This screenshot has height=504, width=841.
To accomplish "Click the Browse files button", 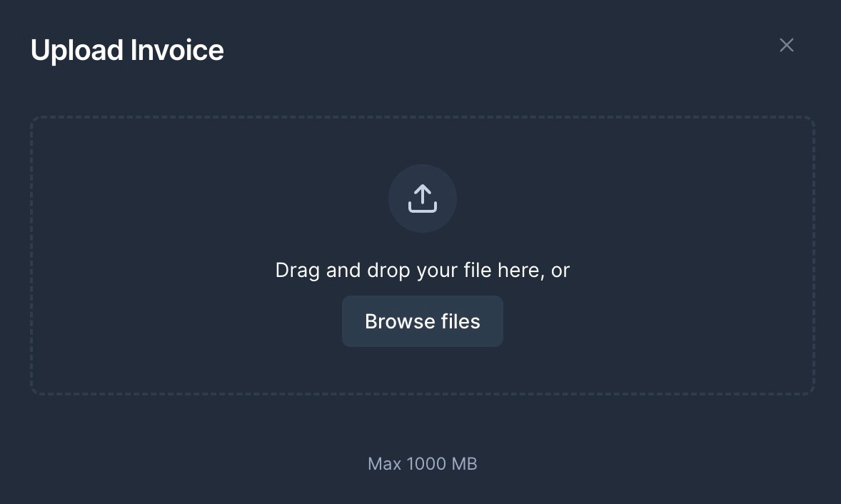I will (422, 321).
